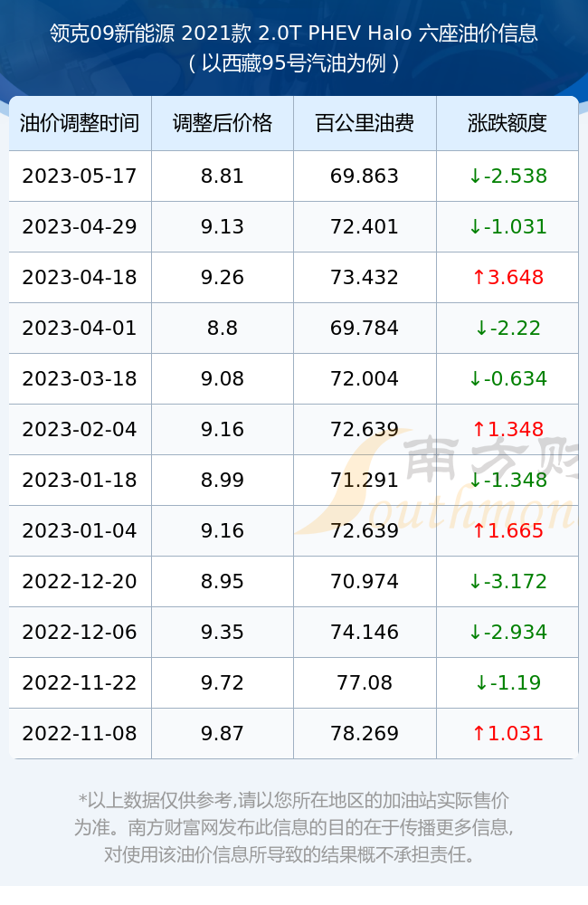
Task: Click the 油价调整时间 column header
Action: (80, 123)
